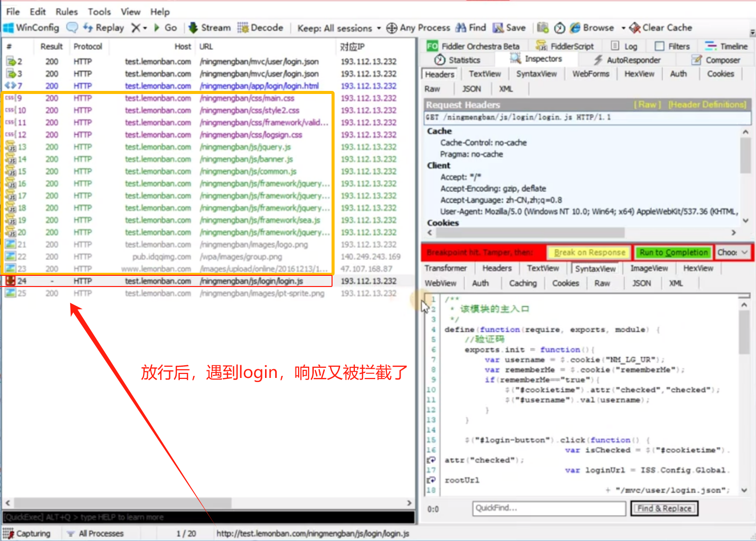This screenshot has height=541, width=756.
Task: Click All Processes filter in status bar
Action: tap(95, 533)
